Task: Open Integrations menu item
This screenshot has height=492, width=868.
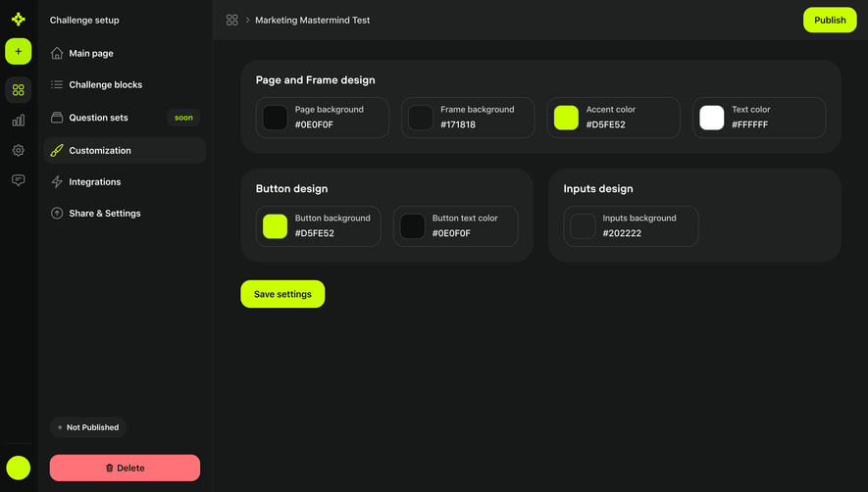Action: tap(125, 182)
